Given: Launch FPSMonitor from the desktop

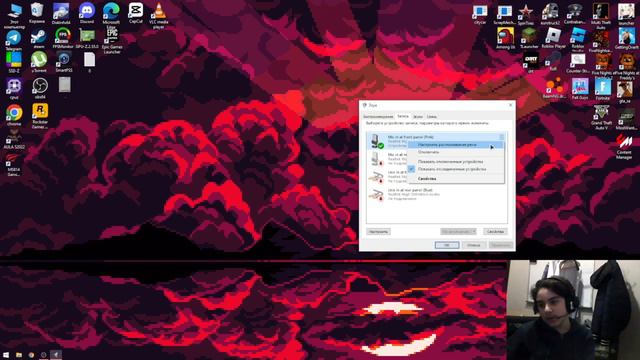Looking at the screenshot, I should [x=63, y=38].
